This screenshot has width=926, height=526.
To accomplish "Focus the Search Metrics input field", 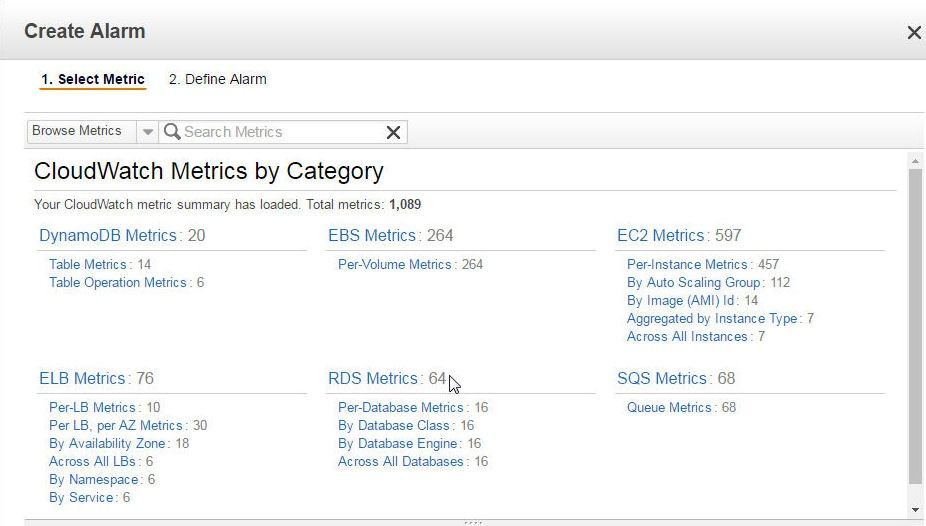I will coord(283,132).
